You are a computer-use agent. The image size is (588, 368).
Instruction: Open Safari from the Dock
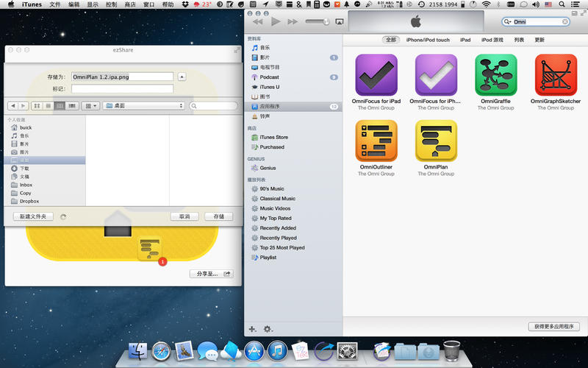pos(161,352)
